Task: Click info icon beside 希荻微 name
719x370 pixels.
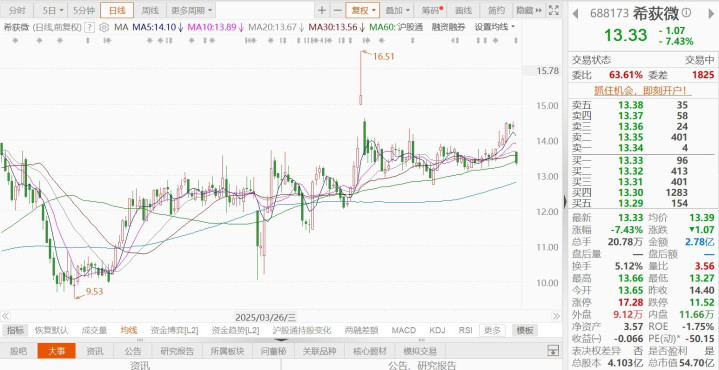Action: [x=686, y=13]
